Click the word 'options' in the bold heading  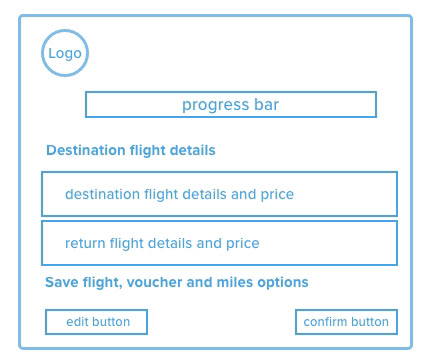283,283
